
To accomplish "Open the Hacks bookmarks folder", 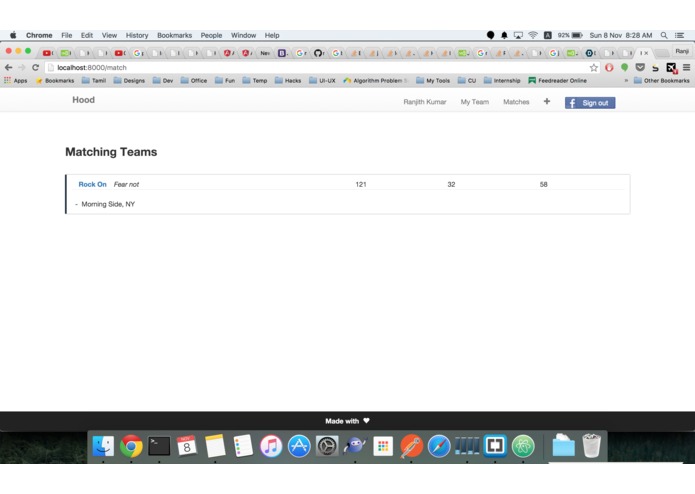I will click(288, 80).
